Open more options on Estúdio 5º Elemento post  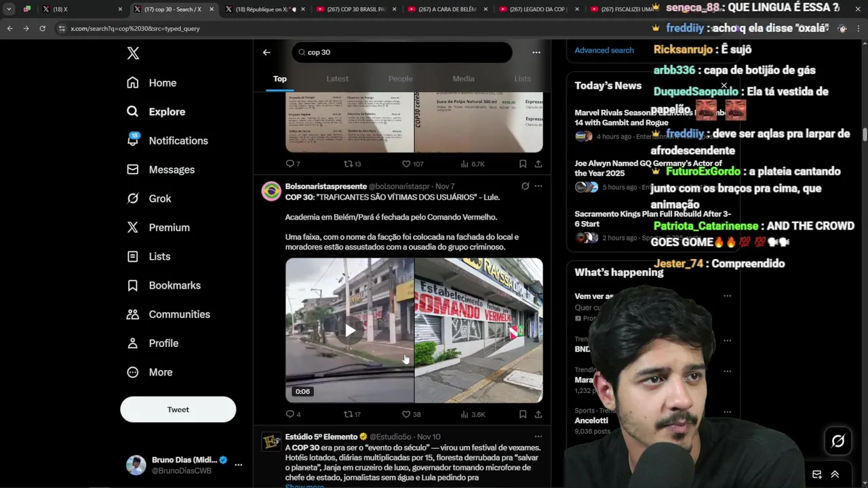pyautogui.click(x=538, y=436)
